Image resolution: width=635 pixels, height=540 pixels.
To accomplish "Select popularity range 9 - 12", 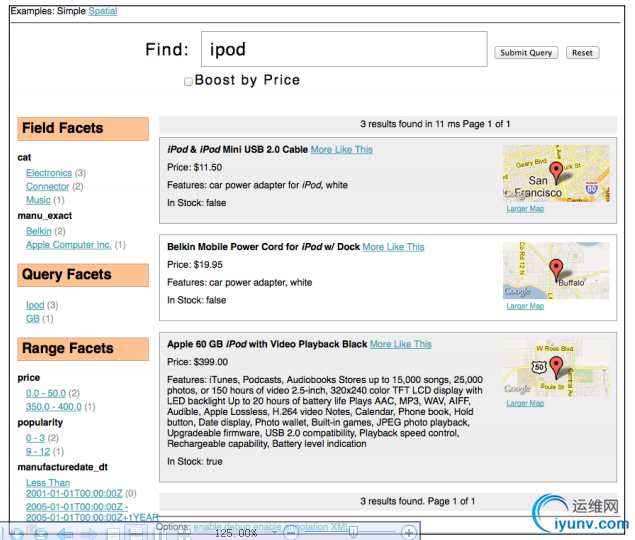I will [38, 451].
